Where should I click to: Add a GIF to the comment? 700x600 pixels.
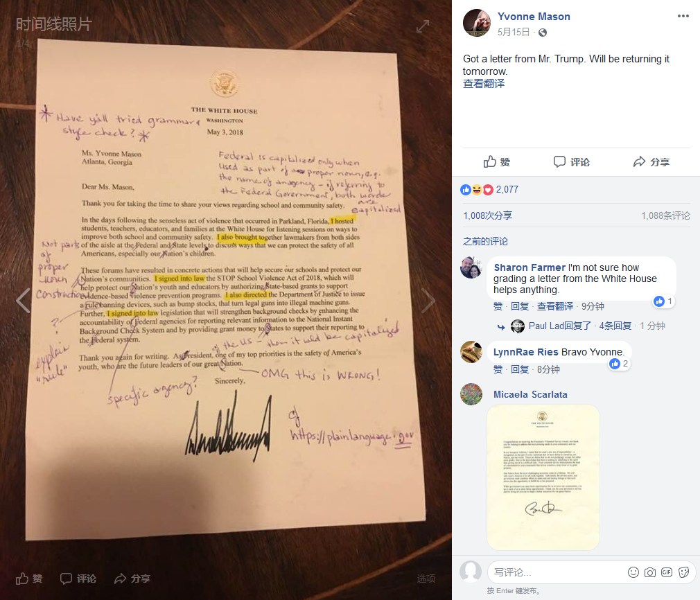667,572
